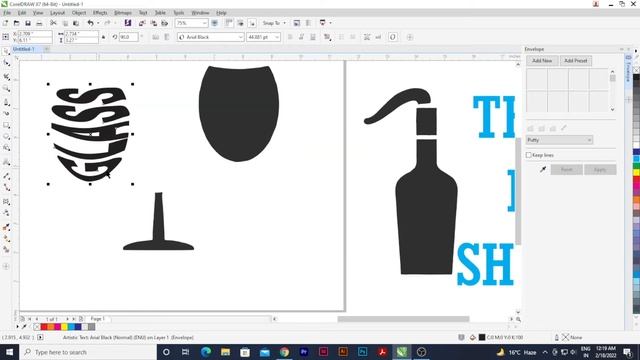Select the Freehand tool in toolbox
Screen dimensions: 640x360
pos(6,102)
